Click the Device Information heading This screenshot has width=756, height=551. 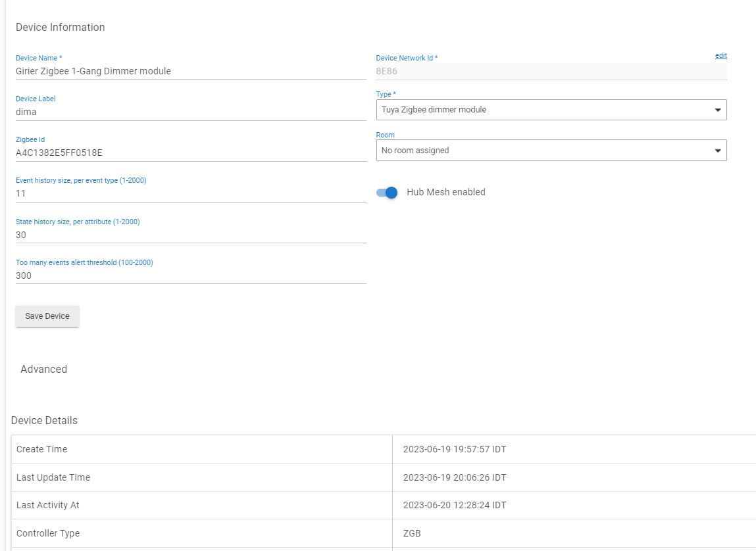point(60,28)
